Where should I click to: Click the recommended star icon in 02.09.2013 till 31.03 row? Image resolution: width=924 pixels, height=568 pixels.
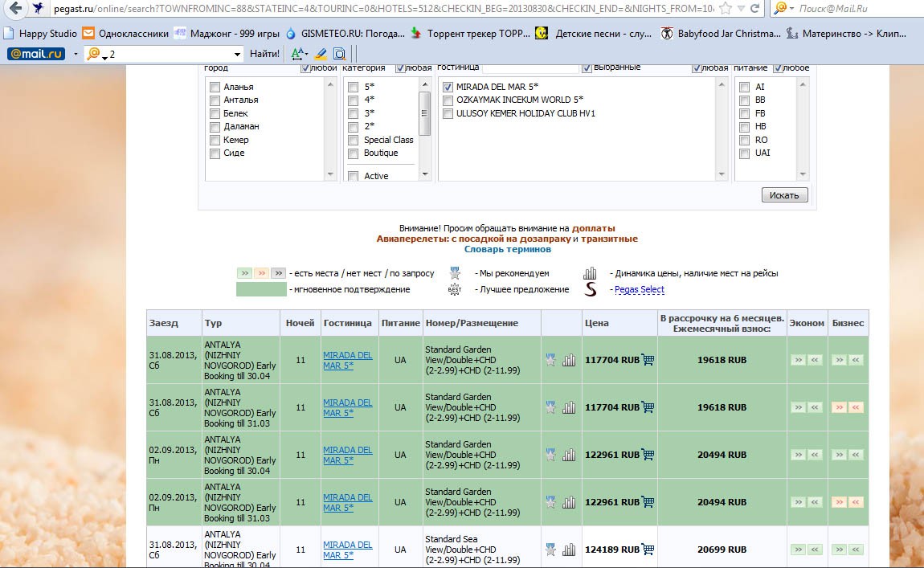pyautogui.click(x=550, y=502)
